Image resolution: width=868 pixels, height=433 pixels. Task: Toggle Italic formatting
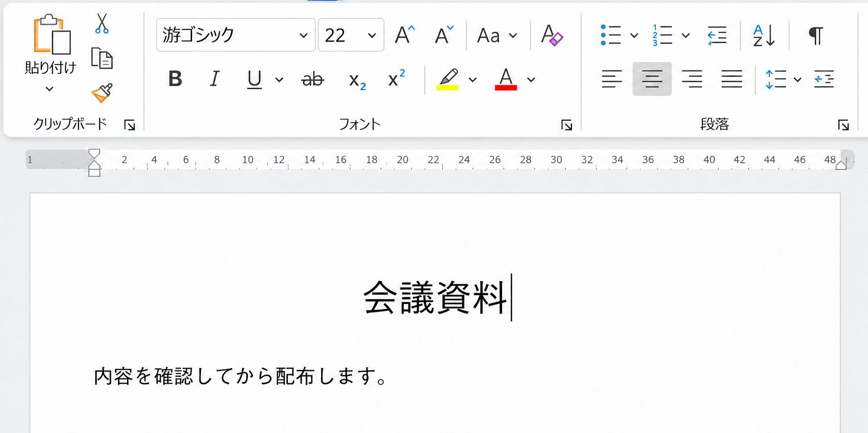pos(214,79)
